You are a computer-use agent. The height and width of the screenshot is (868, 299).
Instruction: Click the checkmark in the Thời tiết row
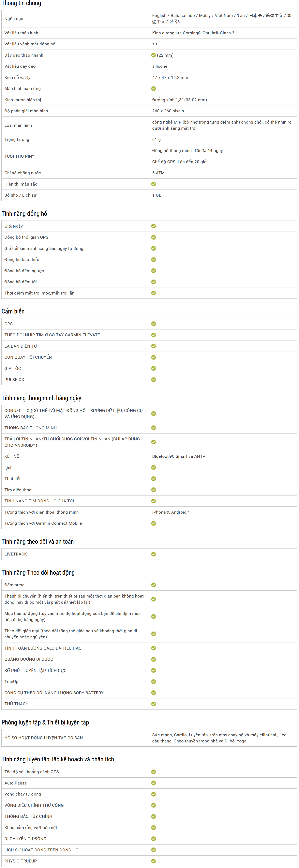[154, 479]
